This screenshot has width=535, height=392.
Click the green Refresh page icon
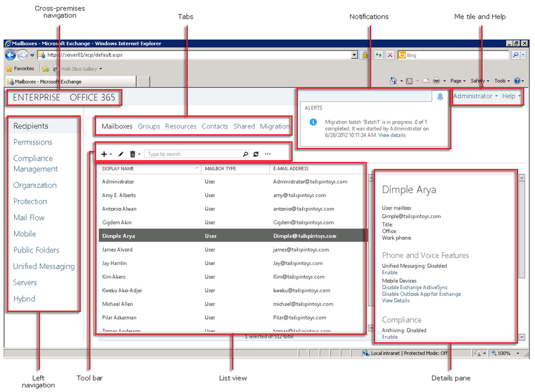click(x=378, y=55)
